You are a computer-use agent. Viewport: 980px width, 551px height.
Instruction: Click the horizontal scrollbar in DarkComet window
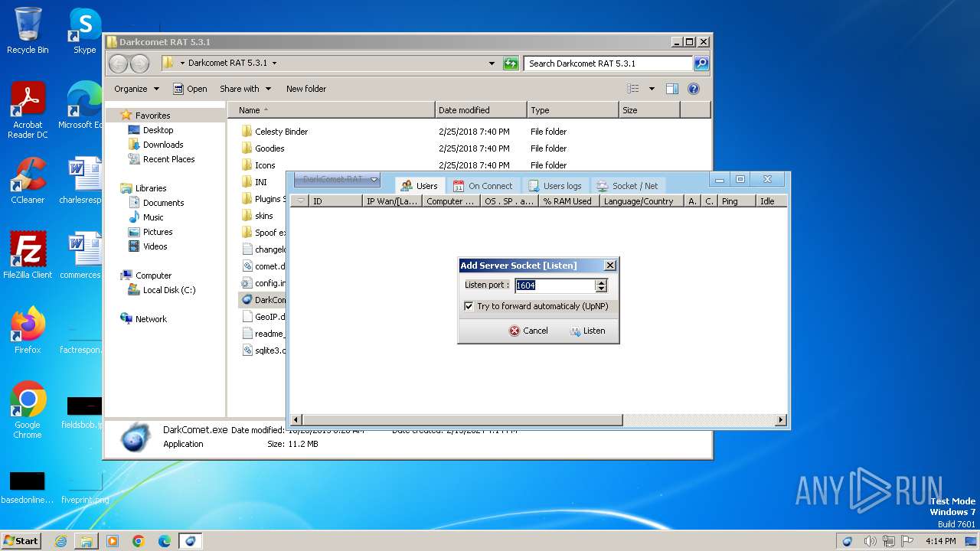462,420
